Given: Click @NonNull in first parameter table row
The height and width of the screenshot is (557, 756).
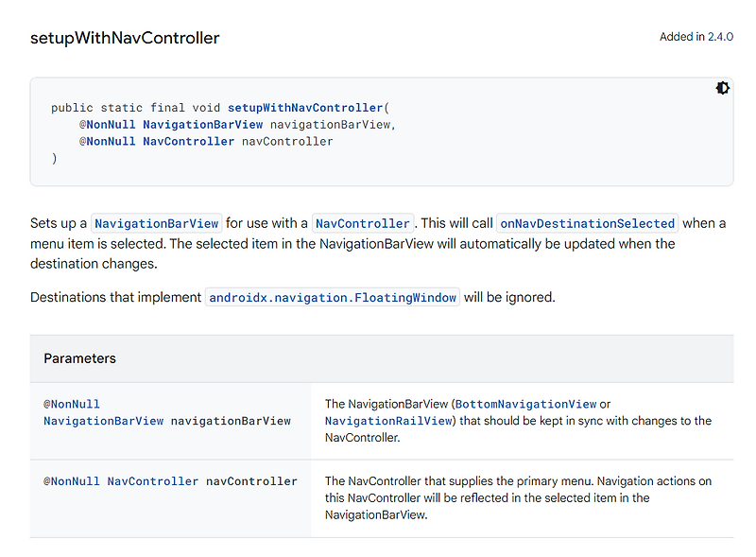Looking at the screenshot, I should (72, 404).
